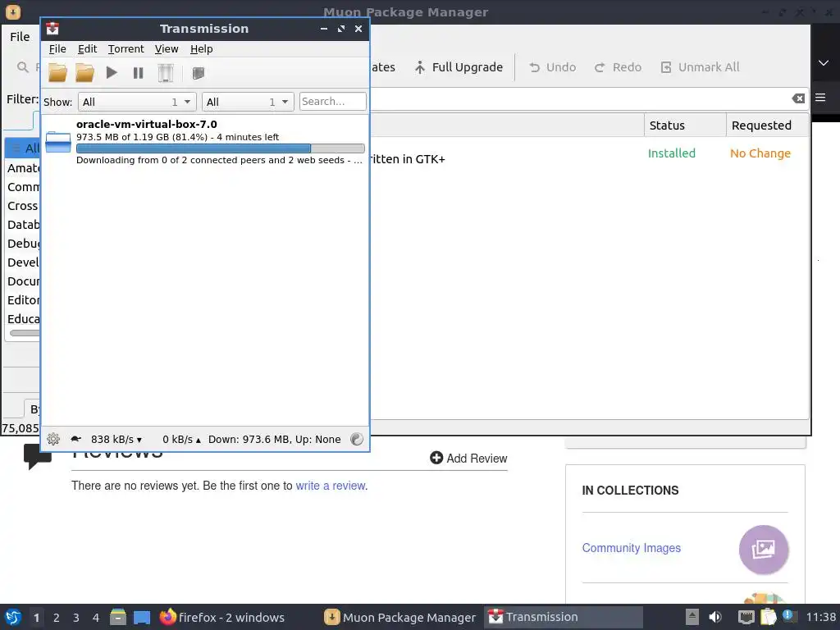Click the statistics ratio icon in Transmission status bar
The height and width of the screenshot is (630, 840).
(x=357, y=440)
